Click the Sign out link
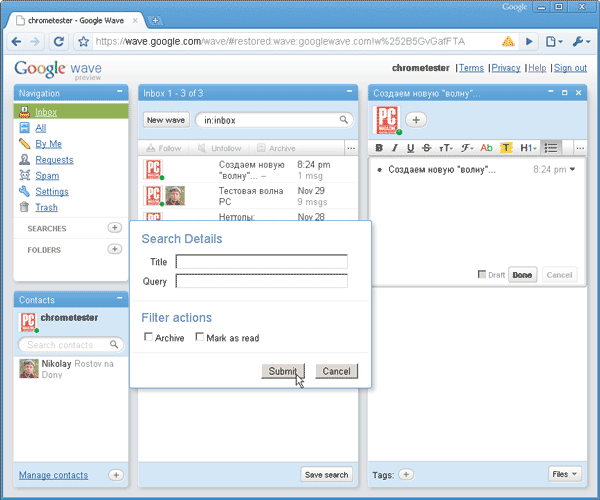Viewport: 600px width, 500px height. (570, 68)
